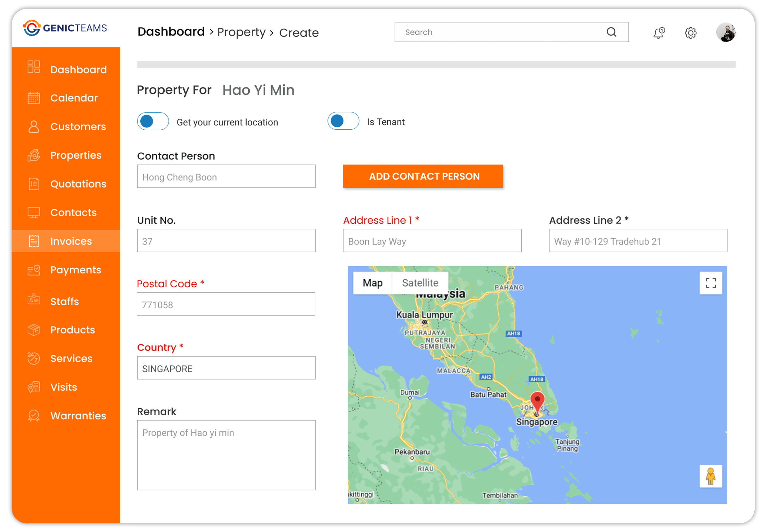Click the Street View pegman icon
The width and height of the screenshot is (768, 532).
click(711, 476)
